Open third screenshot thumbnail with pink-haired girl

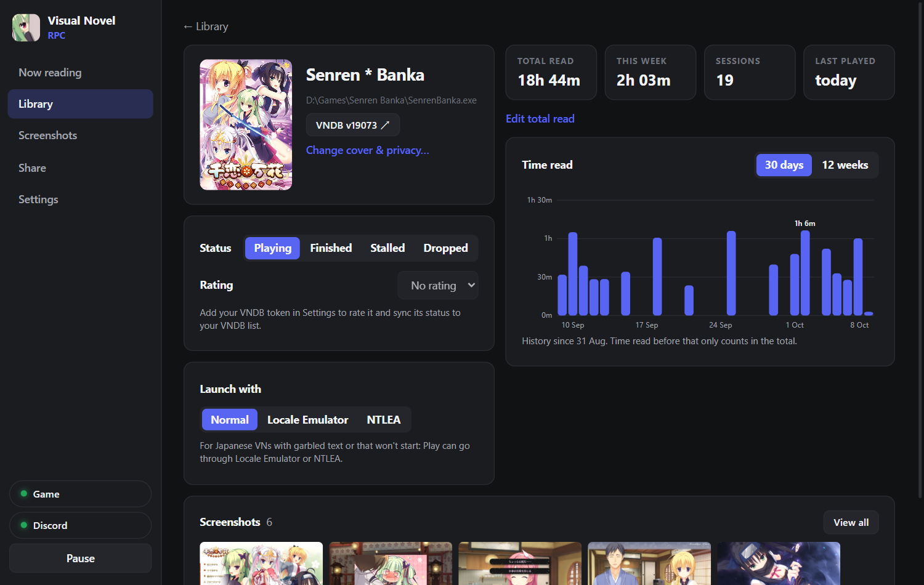520,563
